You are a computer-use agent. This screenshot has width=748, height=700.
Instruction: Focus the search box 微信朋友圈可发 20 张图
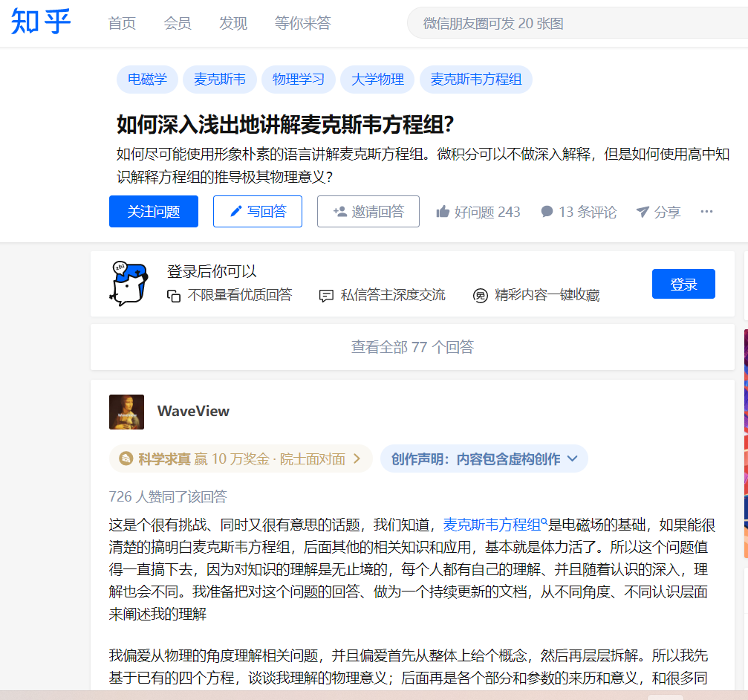pyautogui.click(x=577, y=23)
